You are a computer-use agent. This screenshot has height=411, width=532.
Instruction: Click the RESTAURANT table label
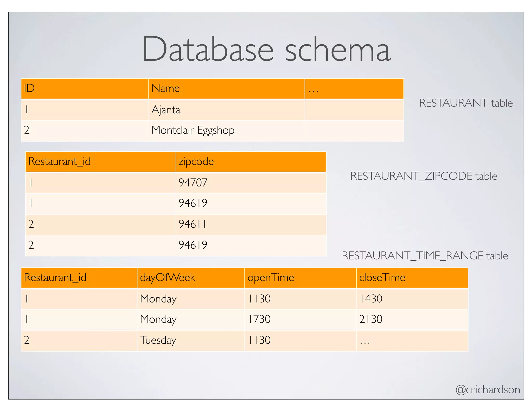(x=466, y=103)
